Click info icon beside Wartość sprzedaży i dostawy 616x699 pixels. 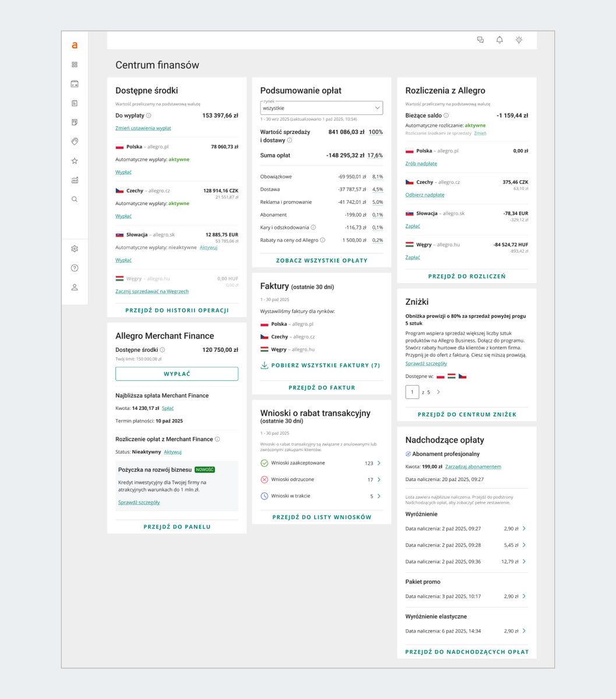pos(290,140)
